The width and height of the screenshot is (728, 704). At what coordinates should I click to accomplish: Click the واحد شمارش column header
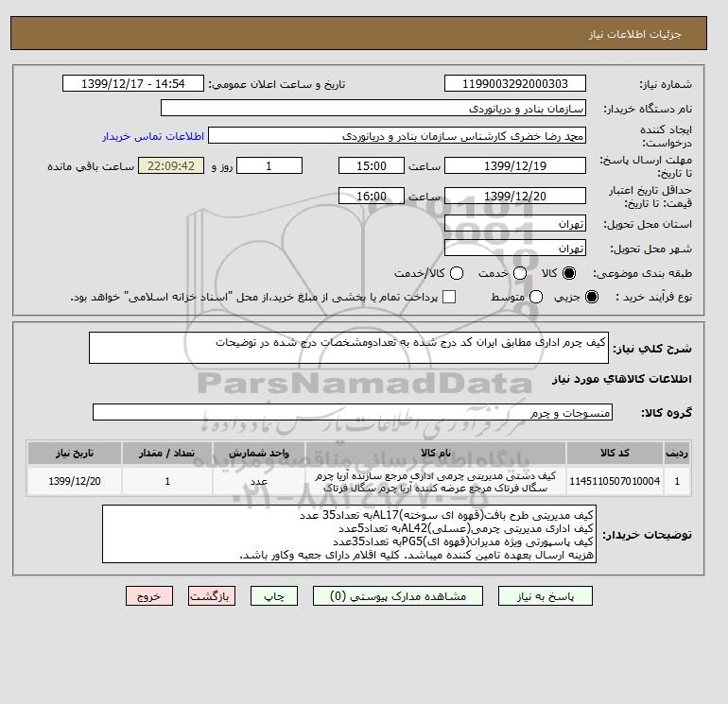pos(259,453)
